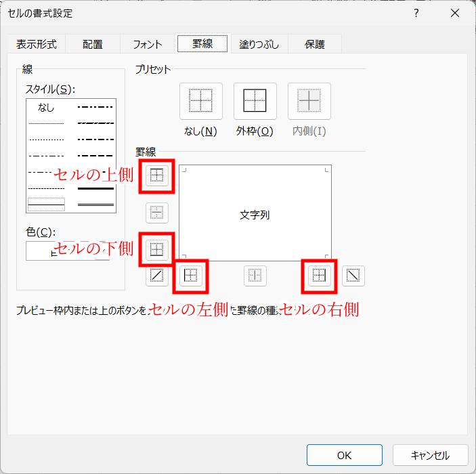Toggle the left border button
This screenshot has height=474, width=476.
pos(191,276)
